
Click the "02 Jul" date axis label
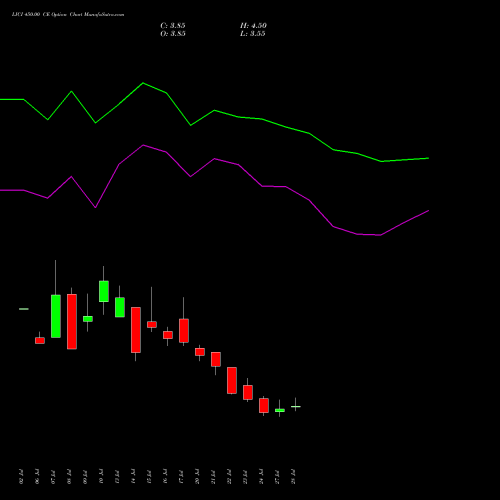point(21,477)
